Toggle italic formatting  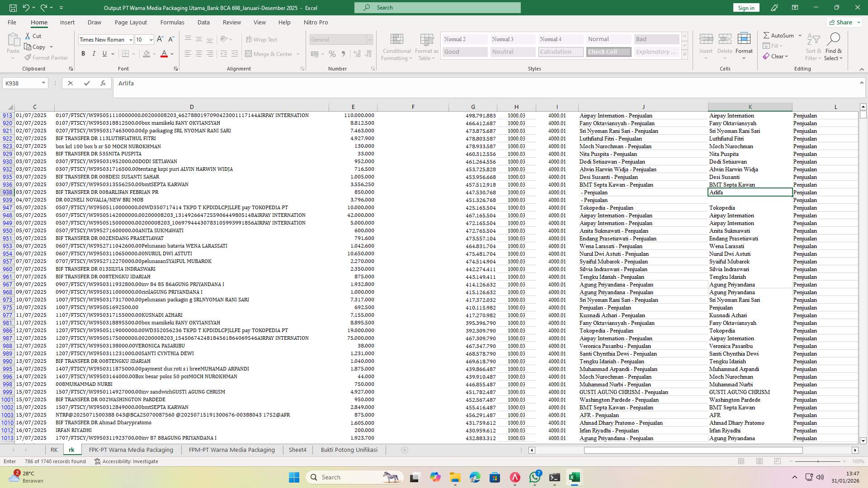pyautogui.click(x=94, y=53)
